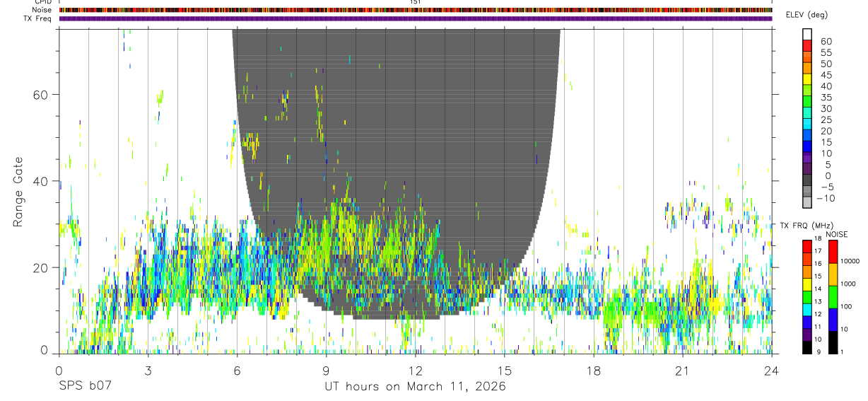Click the '45' elevation legend label
Screen dimensions: 868x401
tap(826, 75)
